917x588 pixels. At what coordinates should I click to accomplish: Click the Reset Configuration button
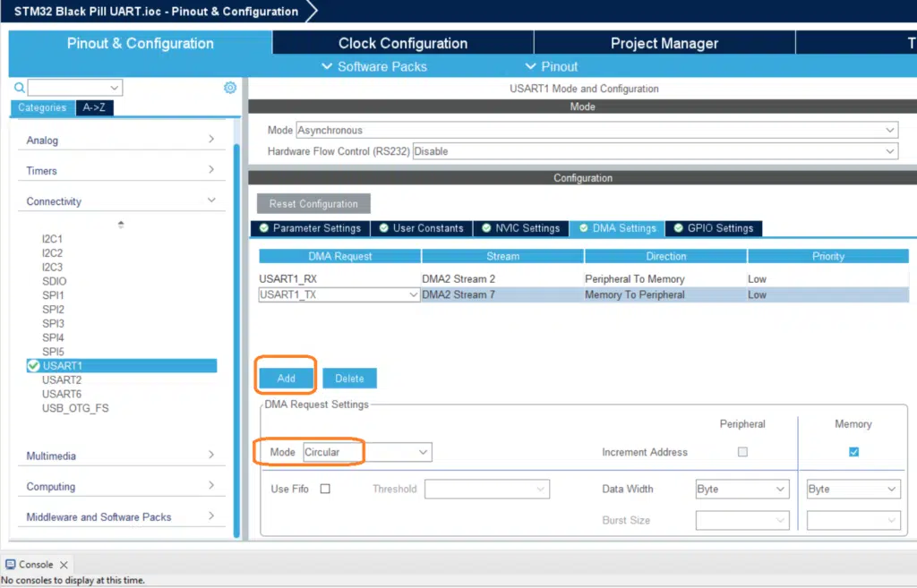[313, 204]
